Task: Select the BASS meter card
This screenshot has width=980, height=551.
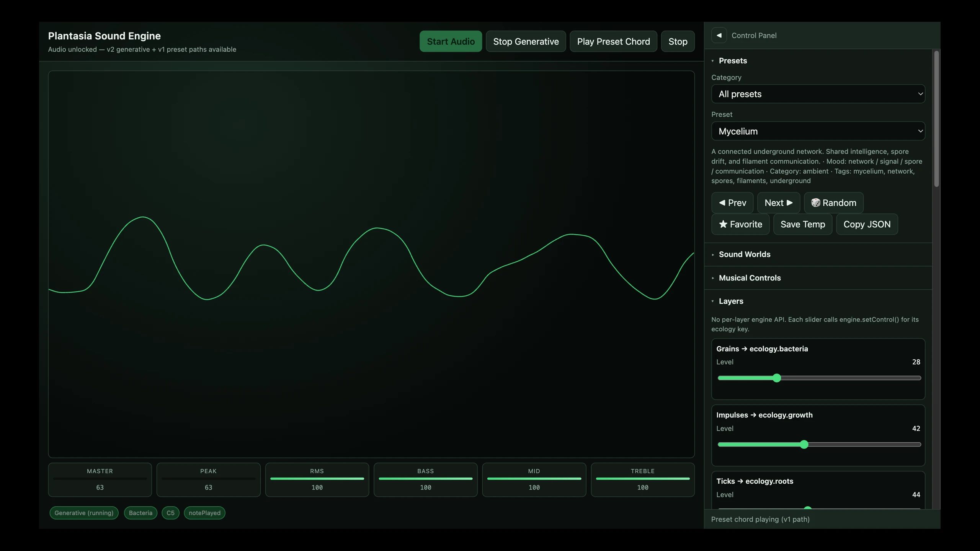Action: tap(426, 480)
